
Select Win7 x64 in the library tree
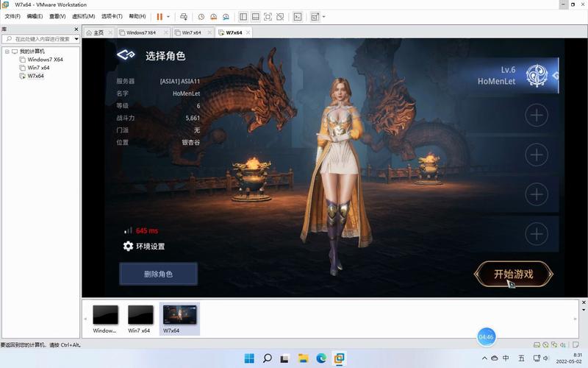click(38, 68)
